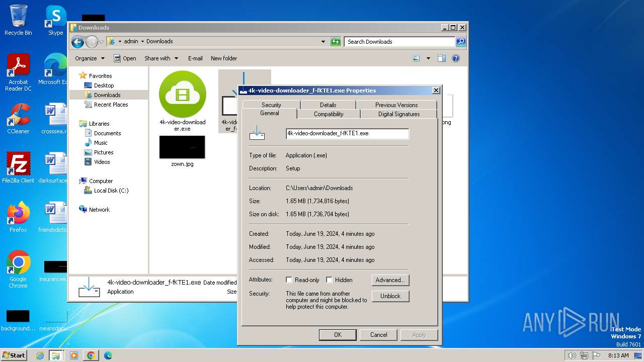
Task: Open Explorer help question mark icon
Action: click(456, 58)
